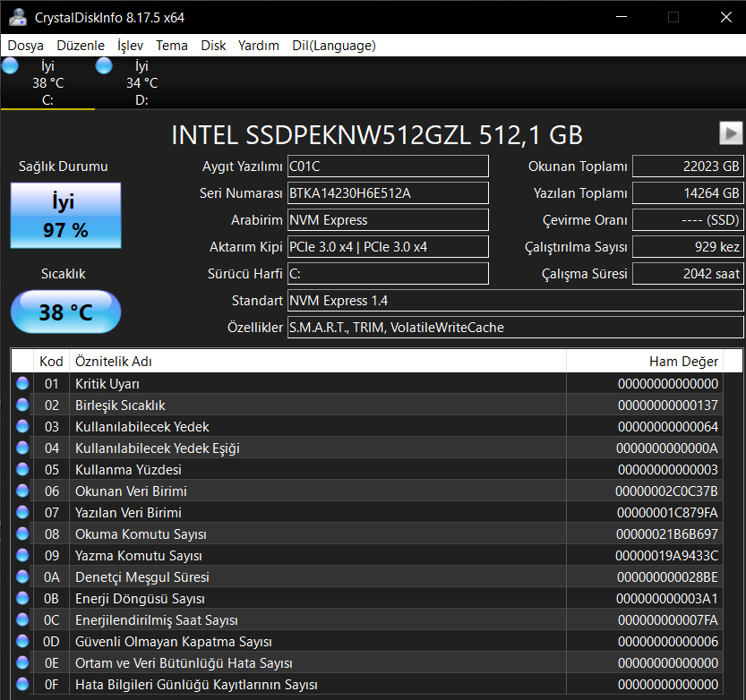Click the status orb for drive C:

(11, 66)
